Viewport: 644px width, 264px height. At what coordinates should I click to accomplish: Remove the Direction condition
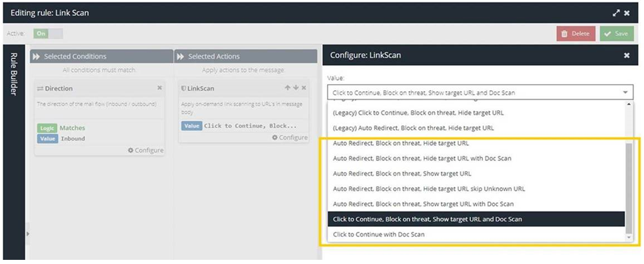pos(160,88)
